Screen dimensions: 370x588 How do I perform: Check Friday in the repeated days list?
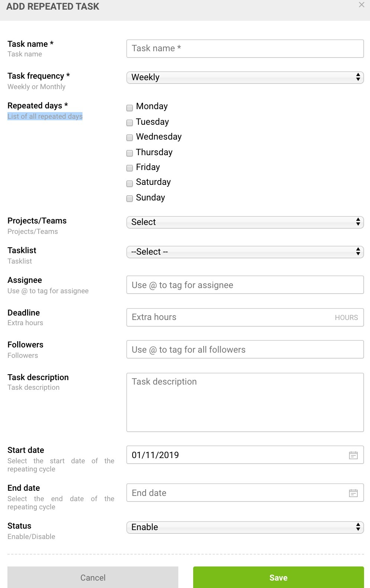[x=129, y=168]
